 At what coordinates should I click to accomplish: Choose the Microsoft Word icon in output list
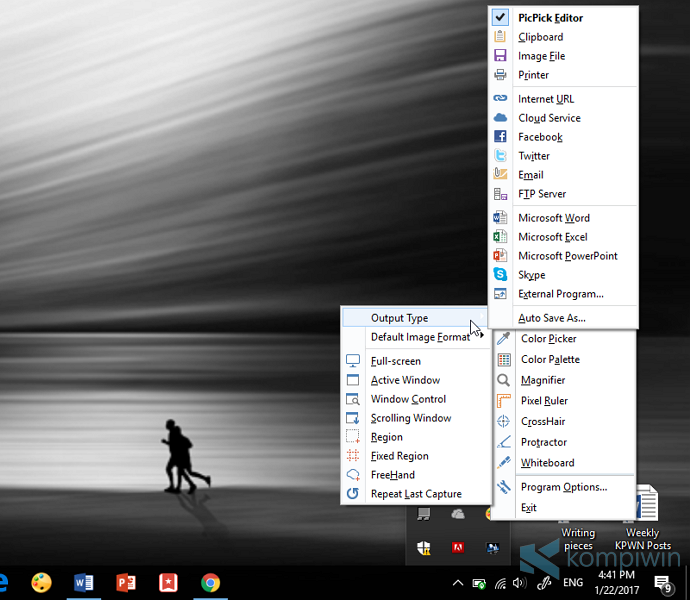pos(500,217)
